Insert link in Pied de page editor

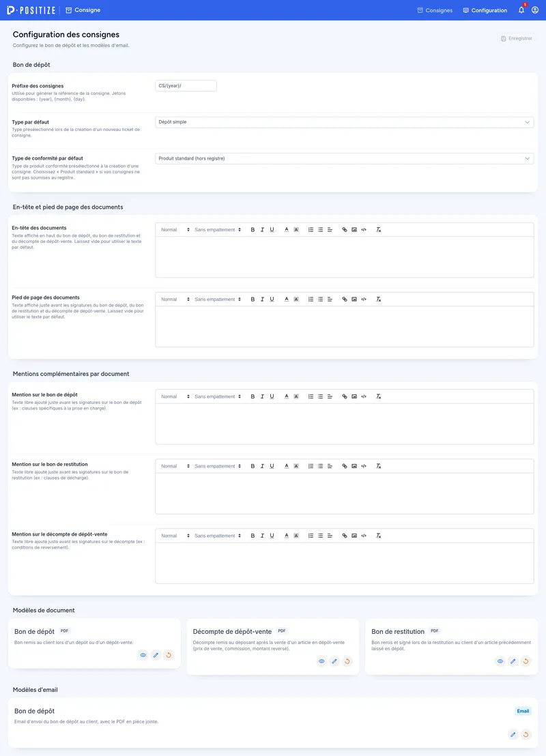(x=345, y=300)
